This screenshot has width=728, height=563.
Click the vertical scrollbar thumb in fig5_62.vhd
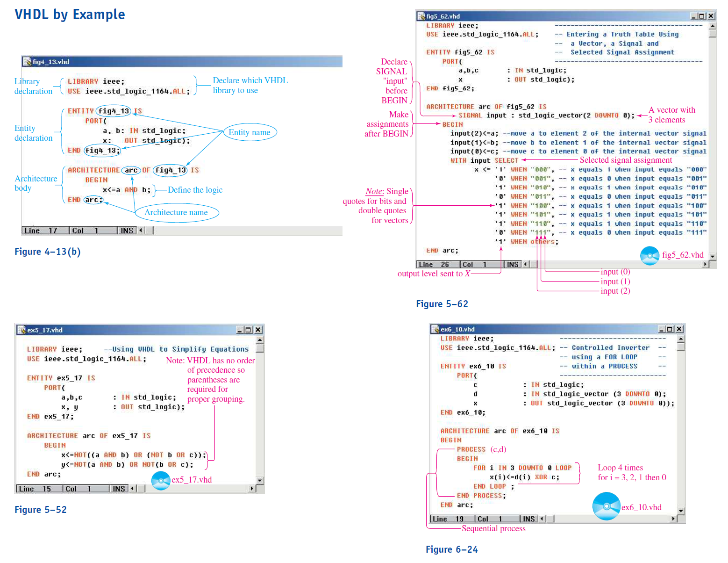pyautogui.click(x=713, y=34)
